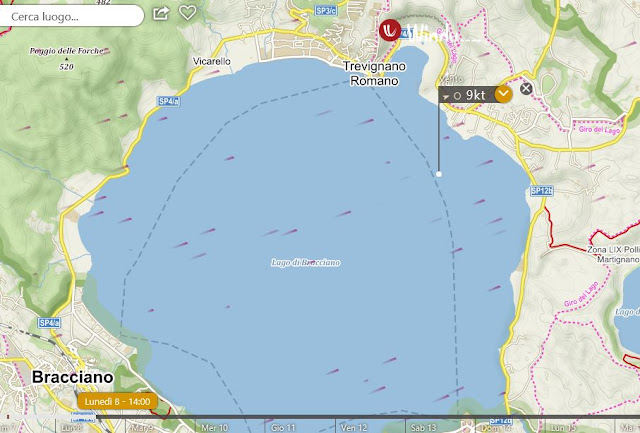The height and width of the screenshot is (433, 640).
Task: Add location to favorites with heart icon
Action: (x=187, y=13)
